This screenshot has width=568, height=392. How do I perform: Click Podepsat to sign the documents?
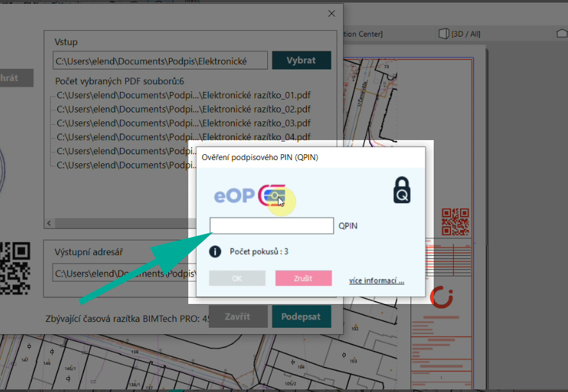click(301, 317)
